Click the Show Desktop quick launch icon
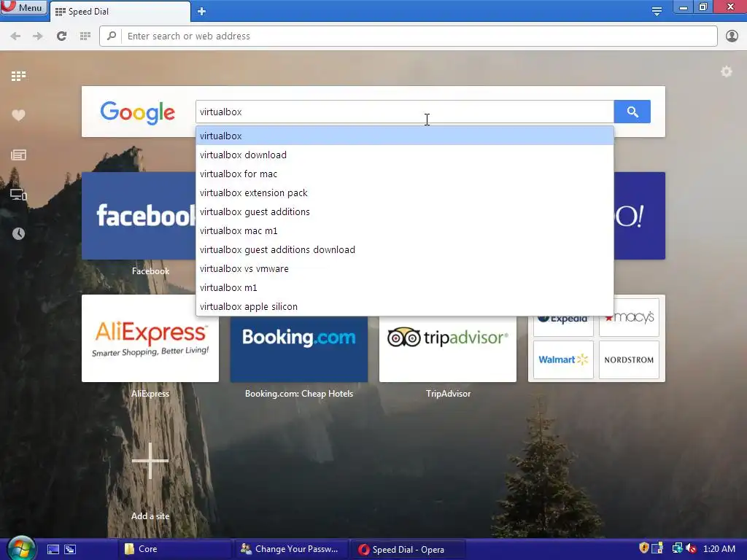The height and width of the screenshot is (560, 747). (53, 550)
